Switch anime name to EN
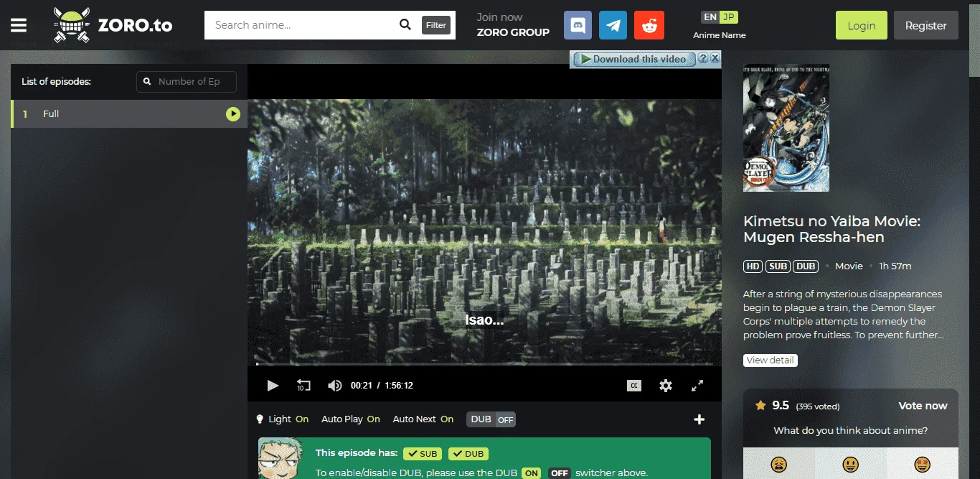Viewport: 980px width, 479px height. [x=710, y=17]
